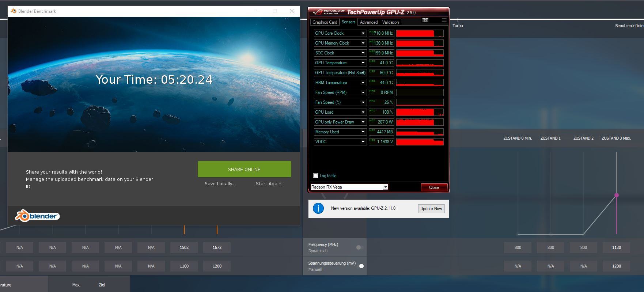Image resolution: width=644 pixels, height=292 pixels.
Task: Toggle the Frequency (MHz) Dynamisch switch
Action: [x=359, y=247]
